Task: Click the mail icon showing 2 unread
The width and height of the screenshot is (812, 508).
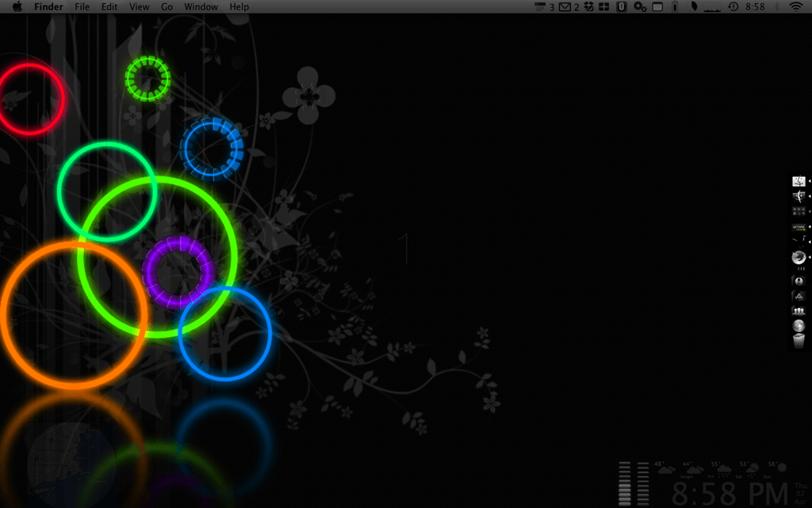Action: (564, 6)
